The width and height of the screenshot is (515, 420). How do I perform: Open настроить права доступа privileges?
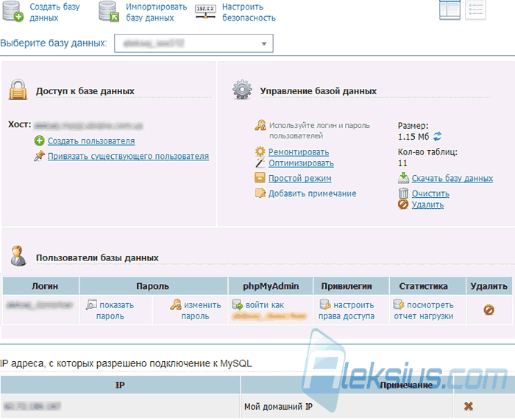tap(347, 310)
